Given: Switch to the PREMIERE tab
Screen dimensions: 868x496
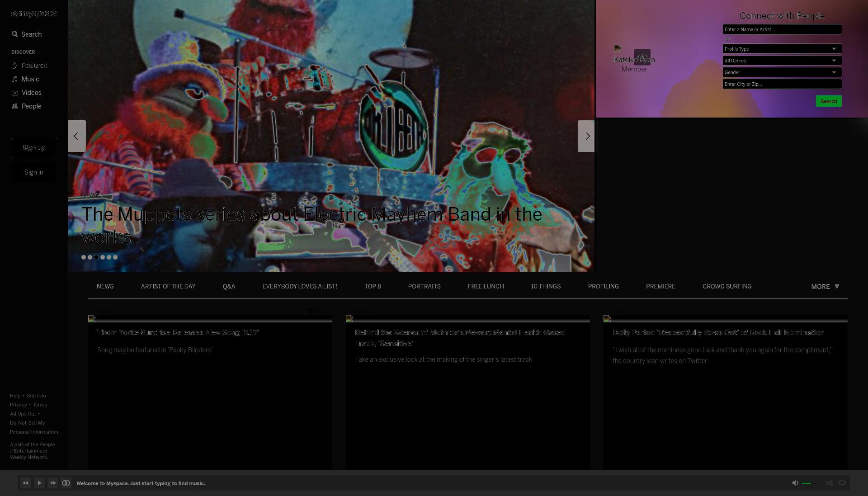Looking at the screenshot, I should tap(660, 287).
